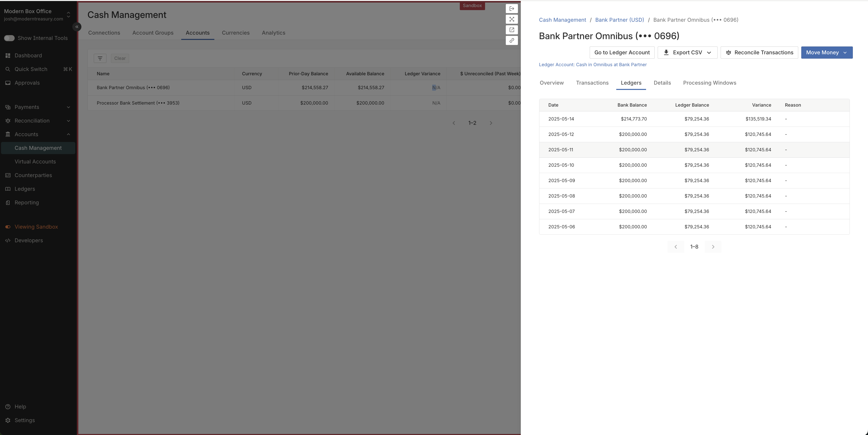Click the Clear filters button
The height and width of the screenshot is (435, 868).
pyautogui.click(x=120, y=58)
